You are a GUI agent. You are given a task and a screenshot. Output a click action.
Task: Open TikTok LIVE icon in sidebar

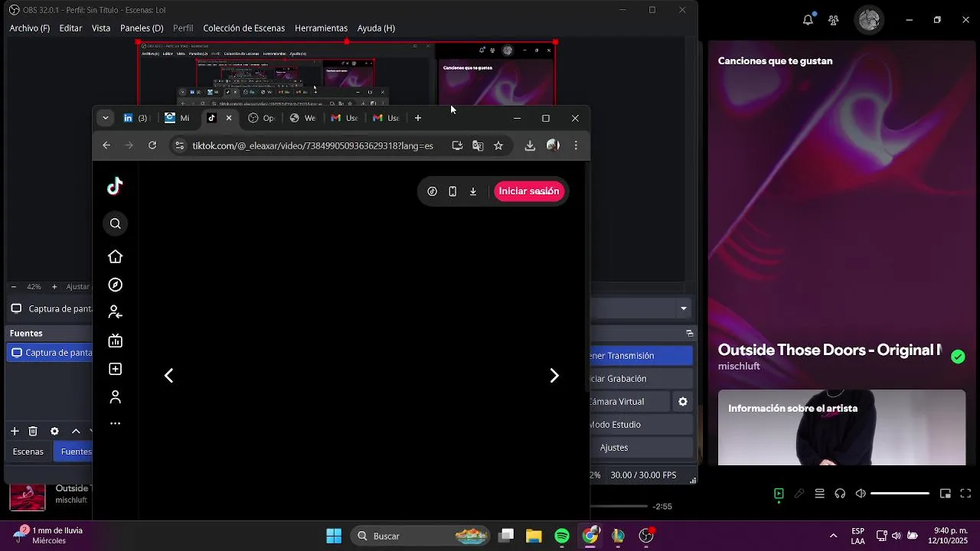click(115, 341)
